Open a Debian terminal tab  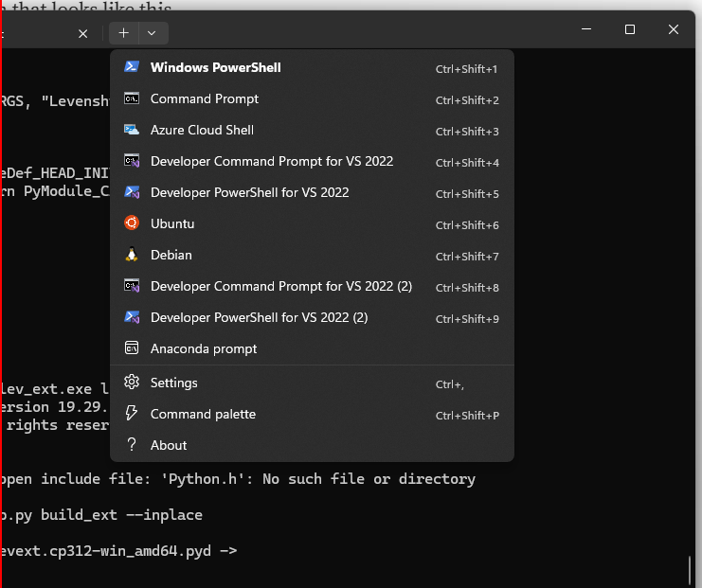click(312, 255)
